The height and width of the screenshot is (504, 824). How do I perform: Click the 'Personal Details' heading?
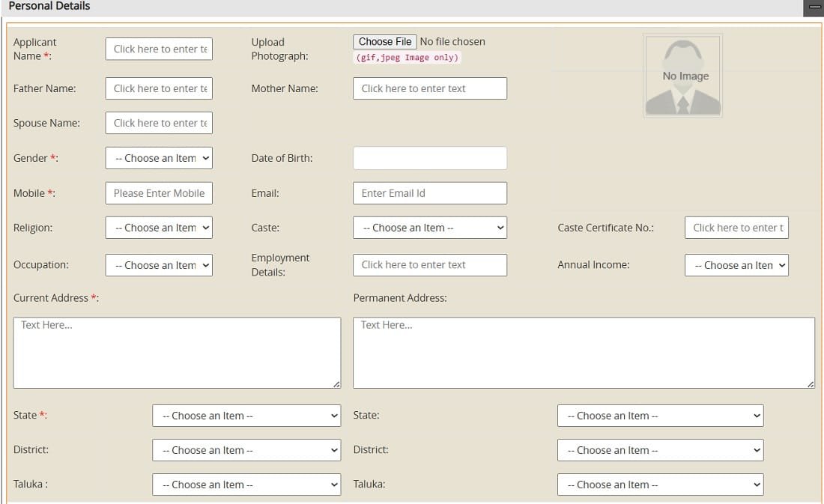coord(49,6)
